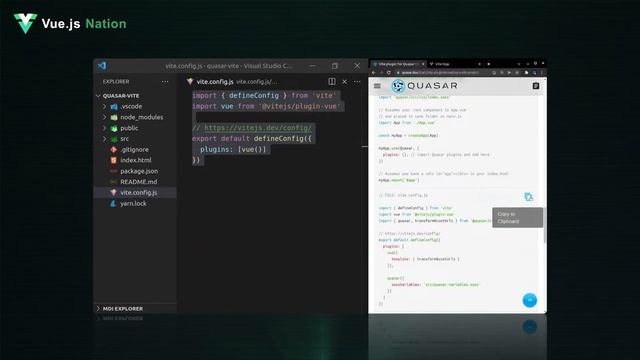Click the blue back-to-top round button
Viewport: 640px width, 360px height.
[x=530, y=300]
